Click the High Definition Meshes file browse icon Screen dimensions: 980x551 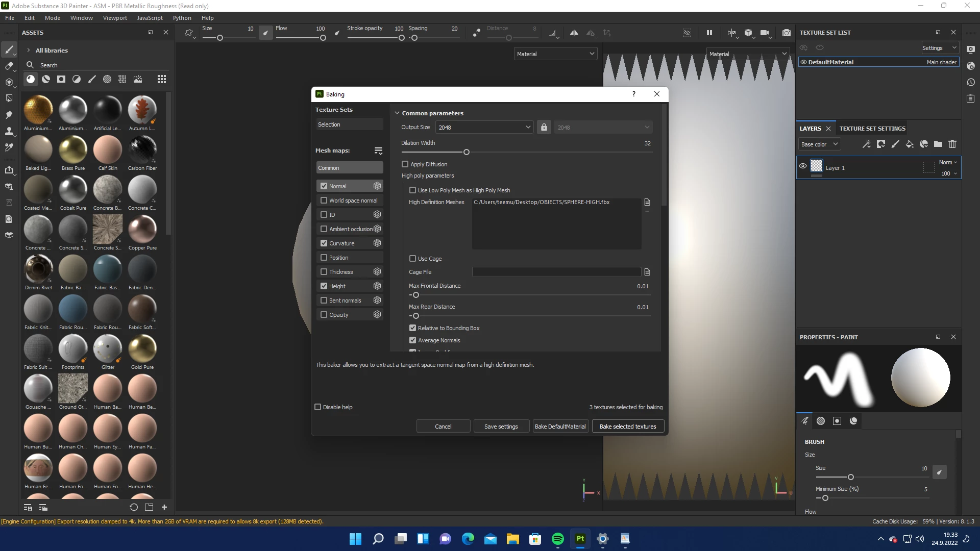(647, 202)
